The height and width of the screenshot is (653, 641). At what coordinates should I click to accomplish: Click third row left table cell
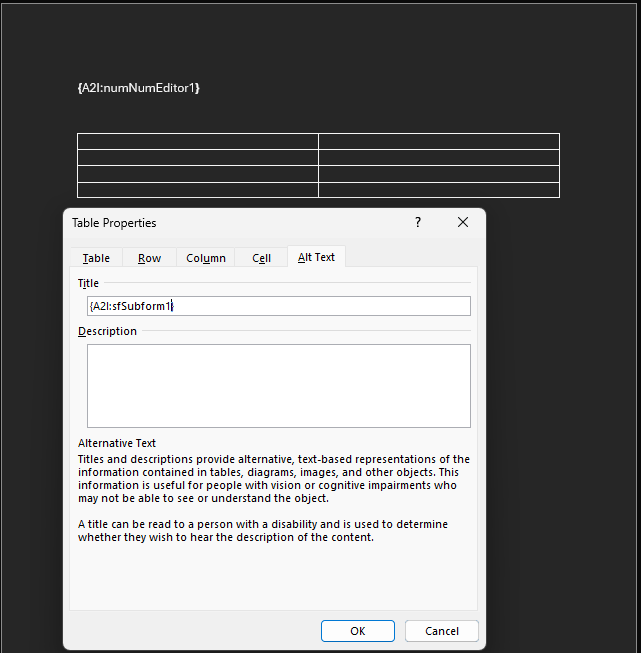pos(197,174)
